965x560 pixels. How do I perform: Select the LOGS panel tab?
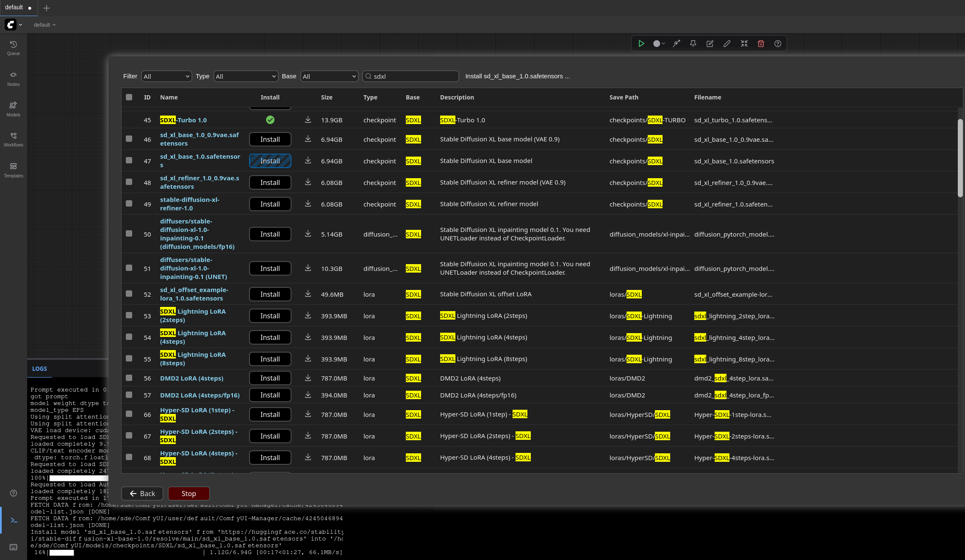click(x=39, y=369)
